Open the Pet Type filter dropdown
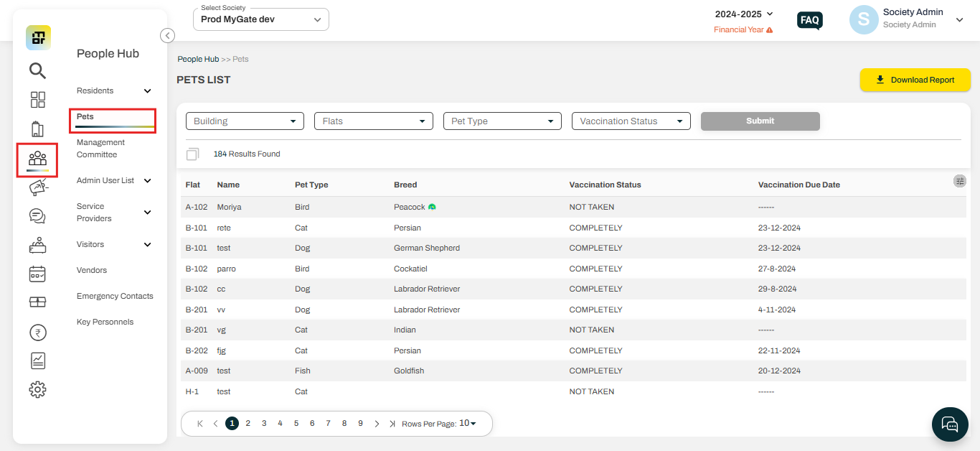Image resolution: width=980 pixels, height=451 pixels. 502,121
